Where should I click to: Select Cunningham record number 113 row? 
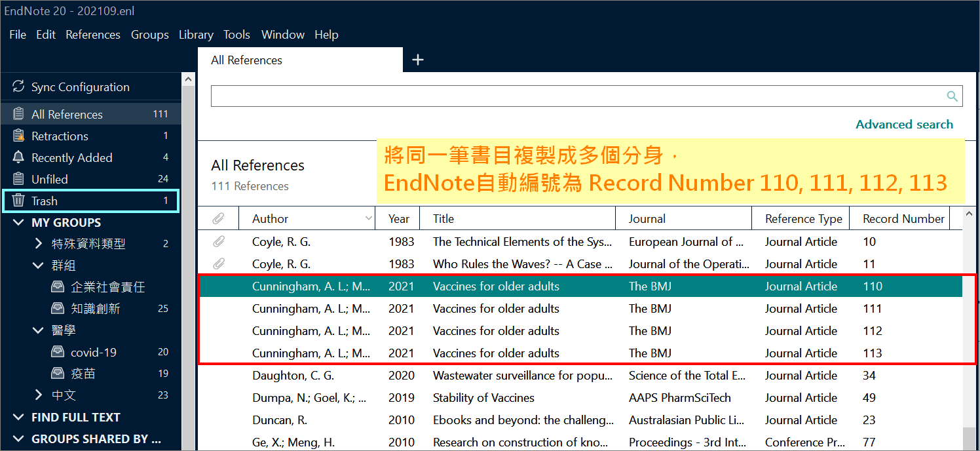point(580,353)
